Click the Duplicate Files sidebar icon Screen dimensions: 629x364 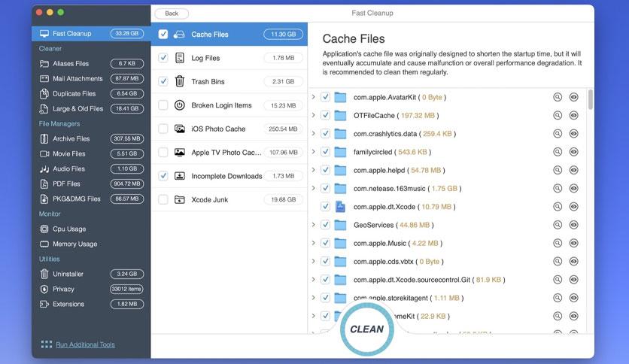[44, 94]
